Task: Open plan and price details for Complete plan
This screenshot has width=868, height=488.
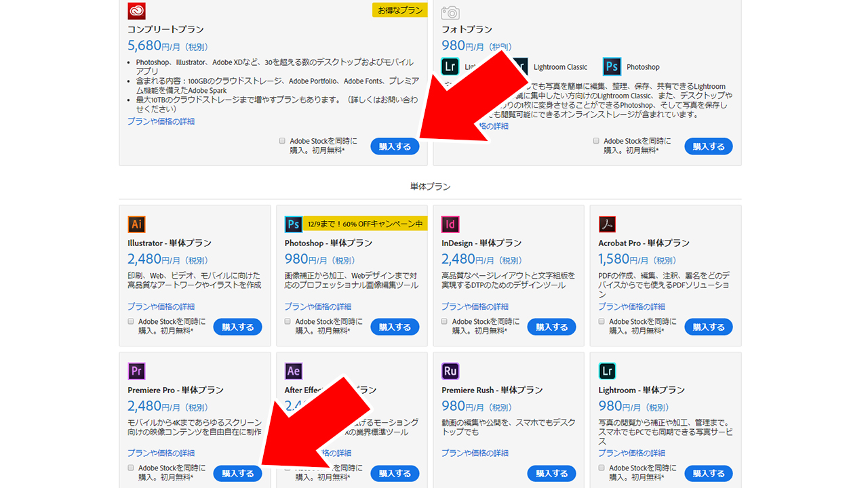Action: click(161, 121)
